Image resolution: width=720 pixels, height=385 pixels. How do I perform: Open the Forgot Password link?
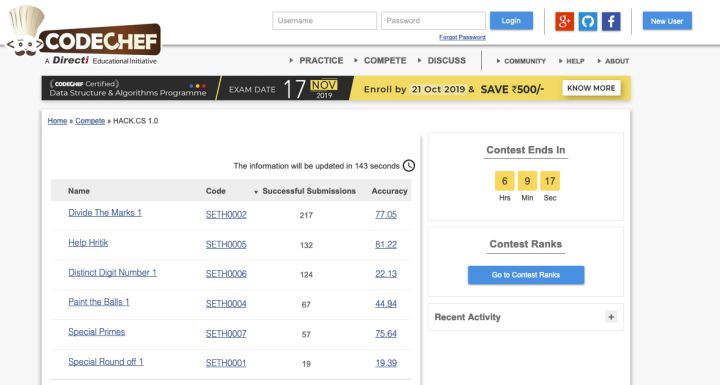(462, 37)
